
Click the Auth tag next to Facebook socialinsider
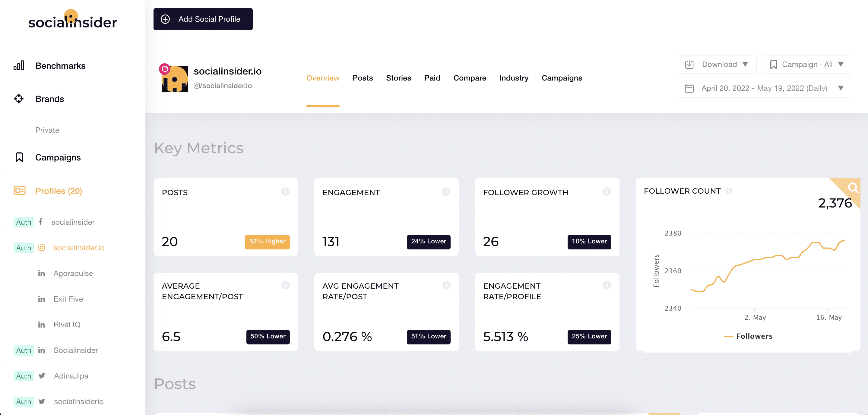point(24,222)
